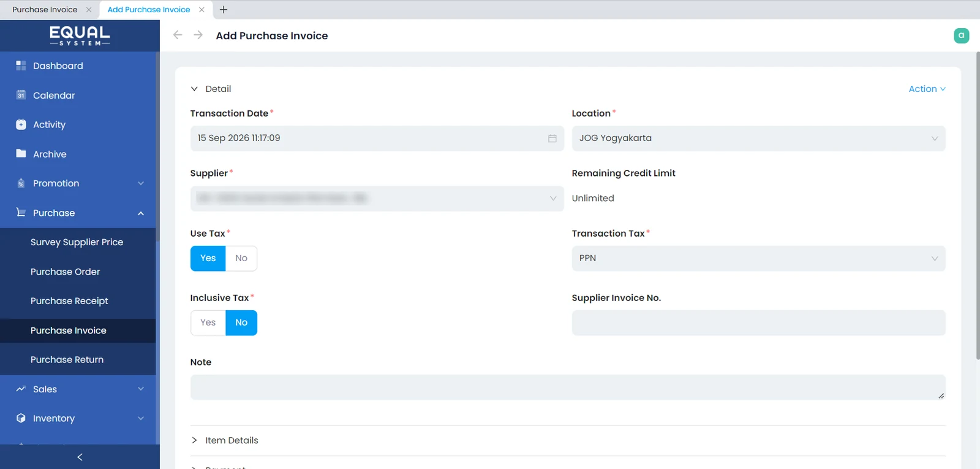This screenshot has width=980, height=469.
Task: Set Inclusive Tax to Yes
Action: (x=208, y=322)
